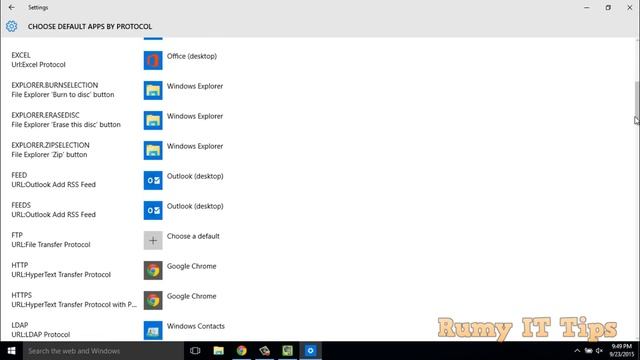This screenshot has width=640, height=360.
Task: Click Windows Explorer label for EXPLORER.BURNSELECTION
Action: point(195,86)
